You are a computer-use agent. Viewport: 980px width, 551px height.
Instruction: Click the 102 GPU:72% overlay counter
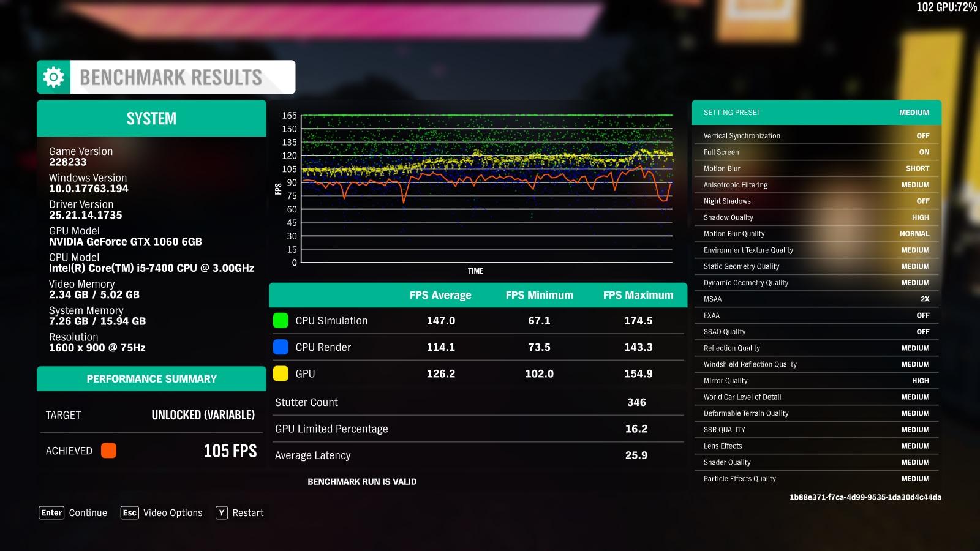(946, 7)
